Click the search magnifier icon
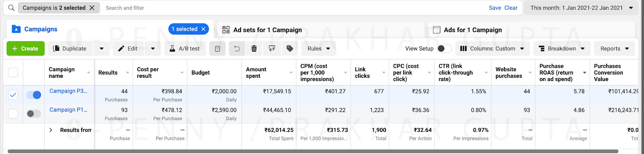Viewport: 644px width, 154px height. click(x=11, y=8)
